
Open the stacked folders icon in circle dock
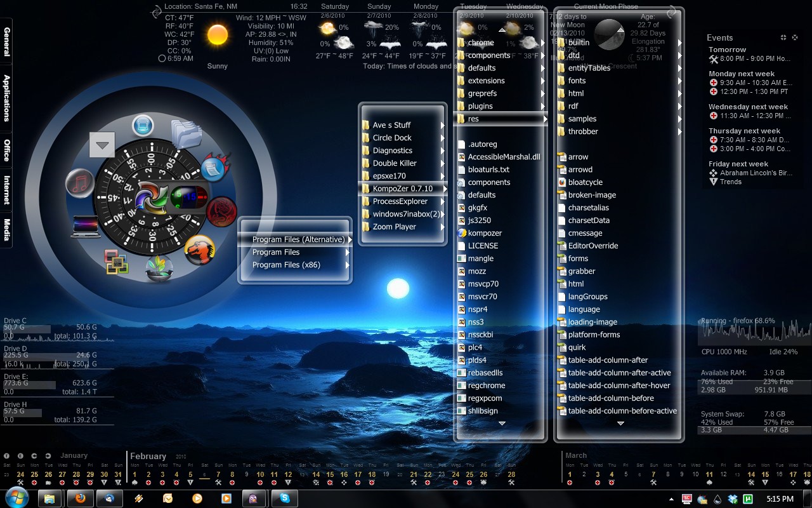click(x=187, y=135)
